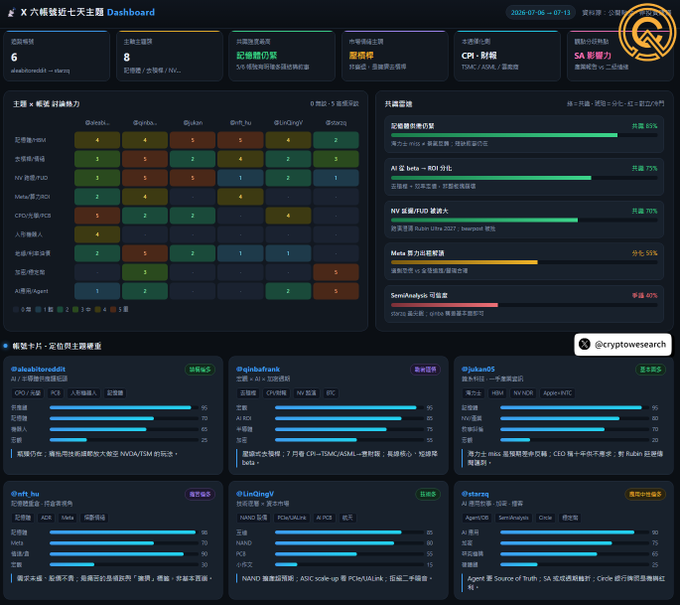Screen dimensions: 680x605
Task: Click the BTC tag in @qinbafrank card
Action: pyautogui.click(x=331, y=393)
